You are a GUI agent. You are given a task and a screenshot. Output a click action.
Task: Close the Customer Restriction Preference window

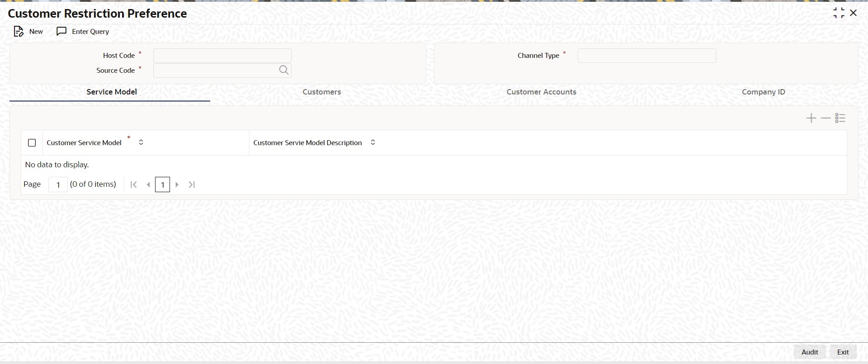tap(854, 13)
